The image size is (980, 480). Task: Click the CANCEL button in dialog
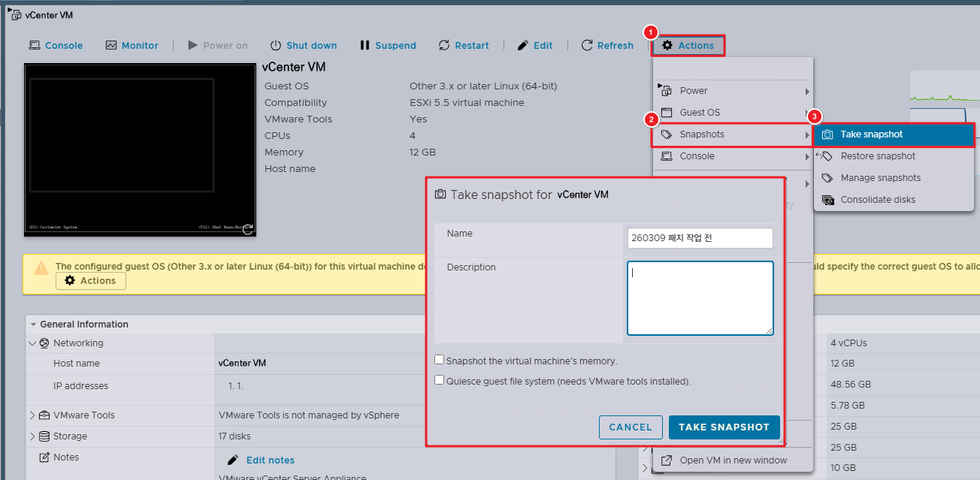pyautogui.click(x=631, y=427)
